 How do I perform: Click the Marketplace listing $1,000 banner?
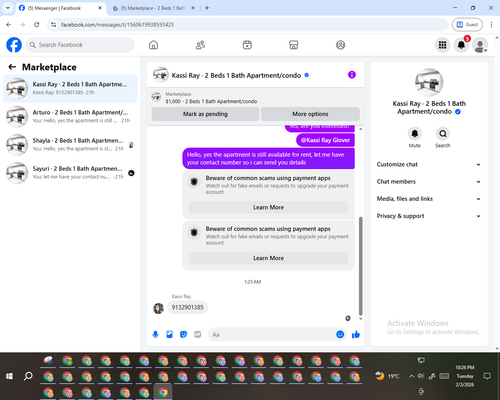click(255, 98)
